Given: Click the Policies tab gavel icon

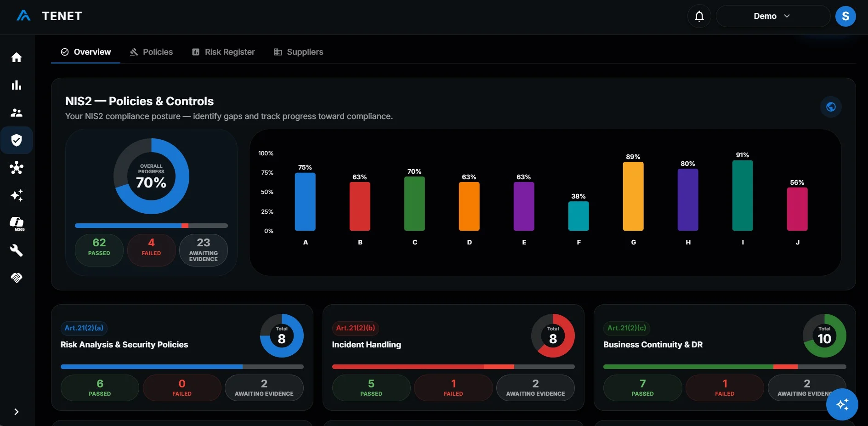Looking at the screenshot, I should point(134,52).
